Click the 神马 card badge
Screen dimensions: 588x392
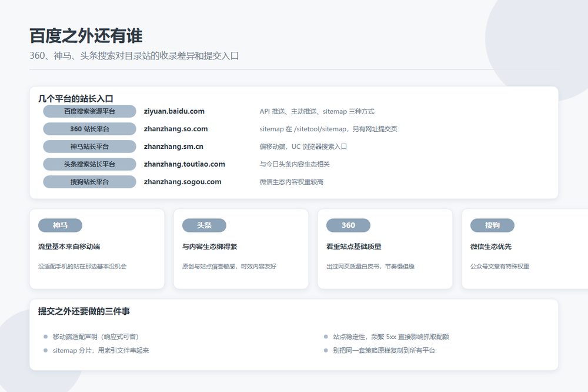pyautogui.click(x=60, y=225)
